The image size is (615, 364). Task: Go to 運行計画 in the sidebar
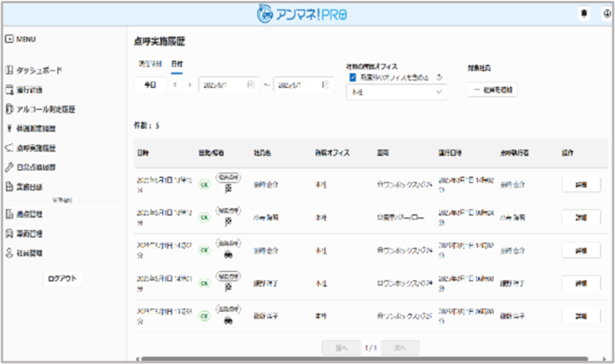(29, 90)
